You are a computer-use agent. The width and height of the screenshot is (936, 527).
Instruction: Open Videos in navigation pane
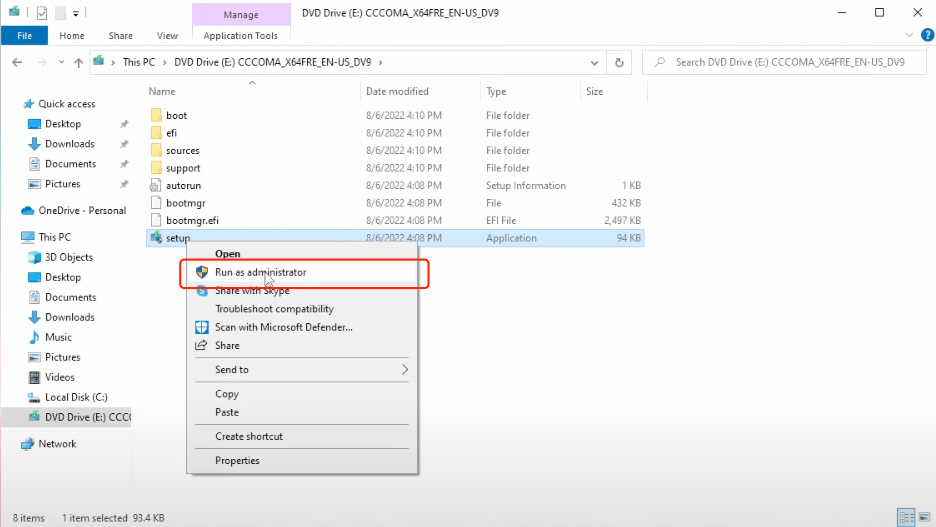[59, 377]
